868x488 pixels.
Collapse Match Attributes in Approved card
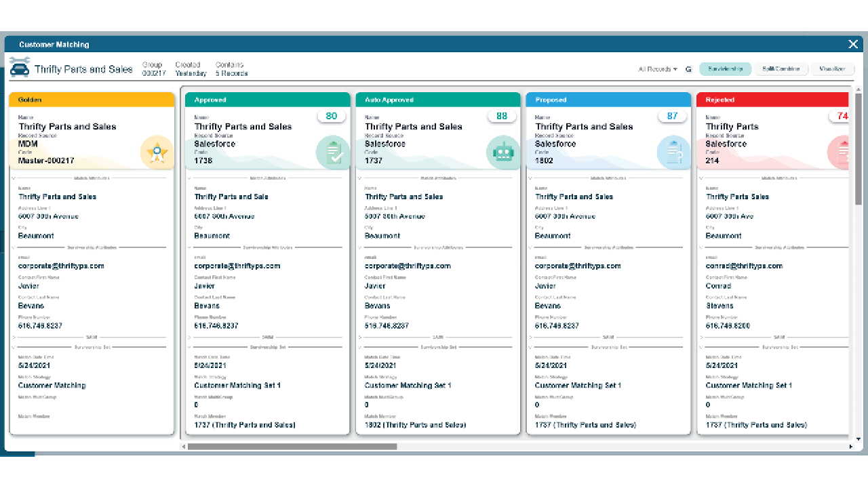[189, 178]
